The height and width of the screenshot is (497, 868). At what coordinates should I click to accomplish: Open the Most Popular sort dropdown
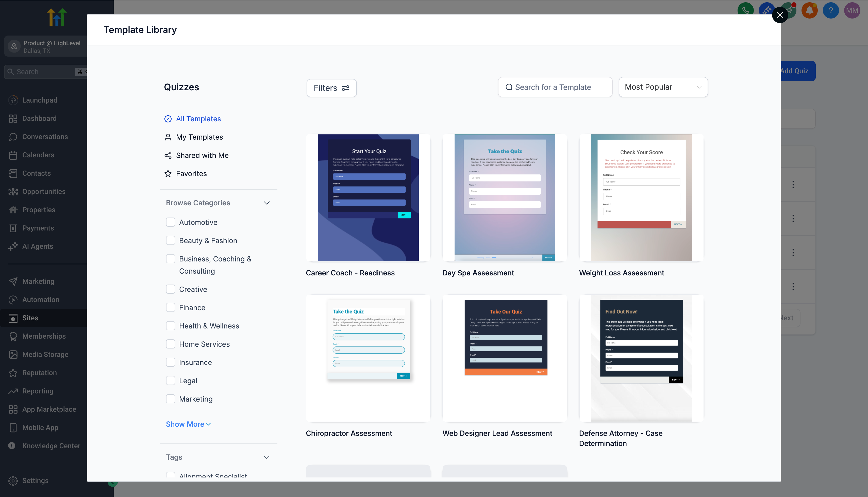pos(663,87)
